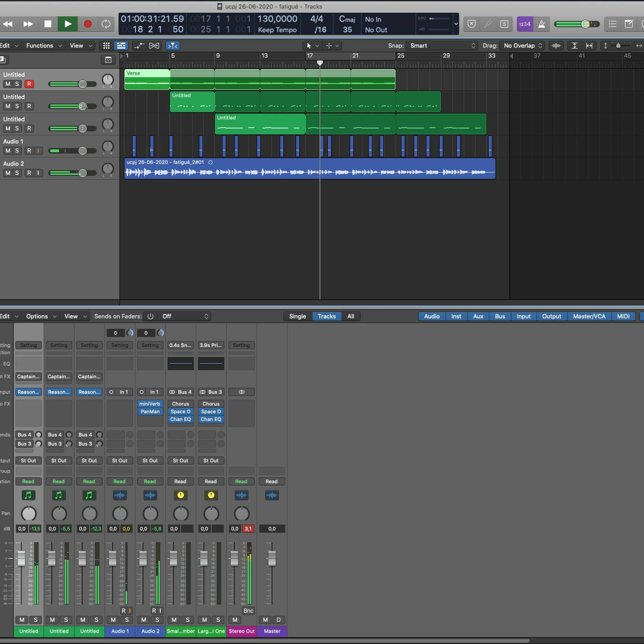
Task: Click the red Record button in the transport
Action: tap(88, 24)
